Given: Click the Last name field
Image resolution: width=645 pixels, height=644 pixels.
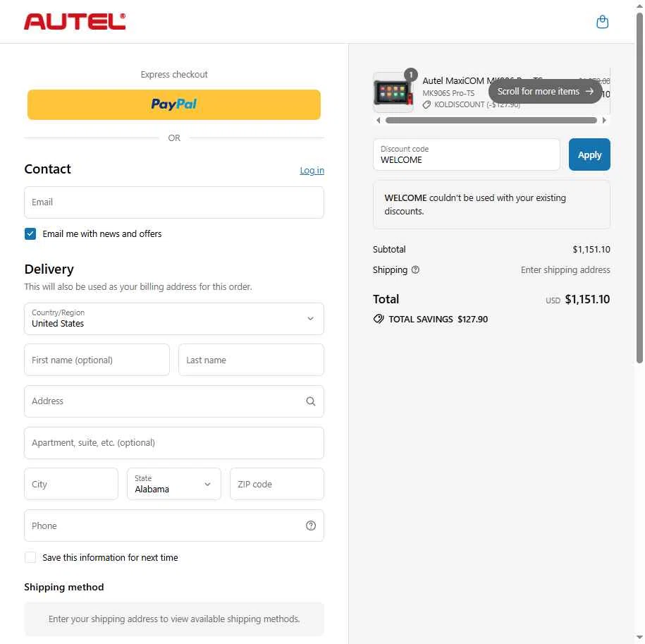Looking at the screenshot, I should (x=251, y=360).
